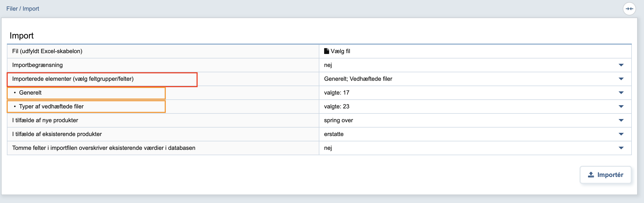Screen dimensions: 644x203
Task: Click the Generelt; Vedhæftede filer value
Action: tap(358, 79)
